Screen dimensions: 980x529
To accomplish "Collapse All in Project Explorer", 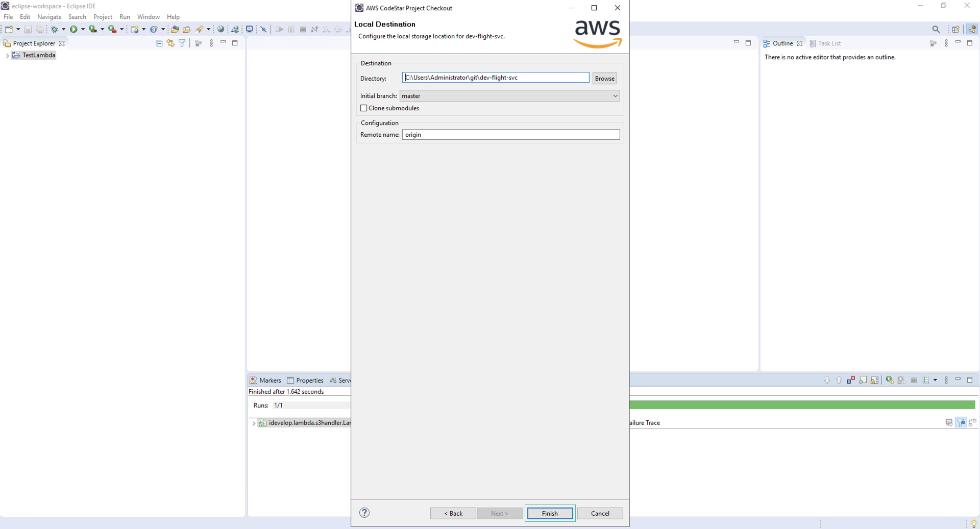I will [159, 43].
